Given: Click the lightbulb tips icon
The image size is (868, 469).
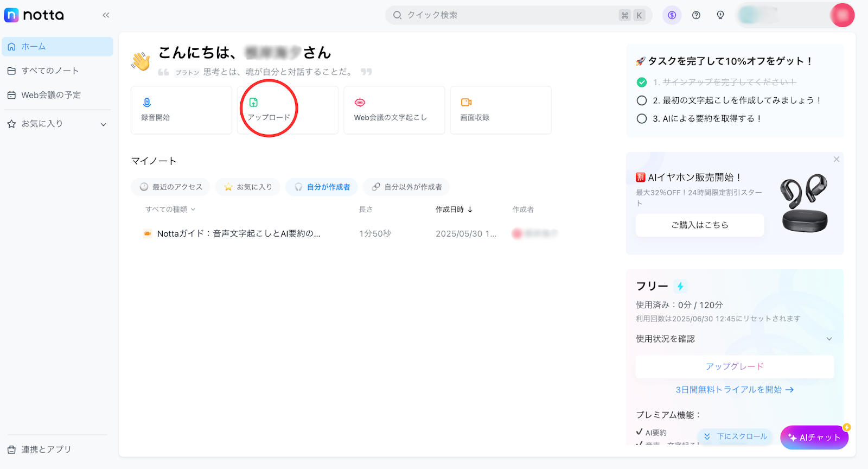Looking at the screenshot, I should tap(720, 15).
